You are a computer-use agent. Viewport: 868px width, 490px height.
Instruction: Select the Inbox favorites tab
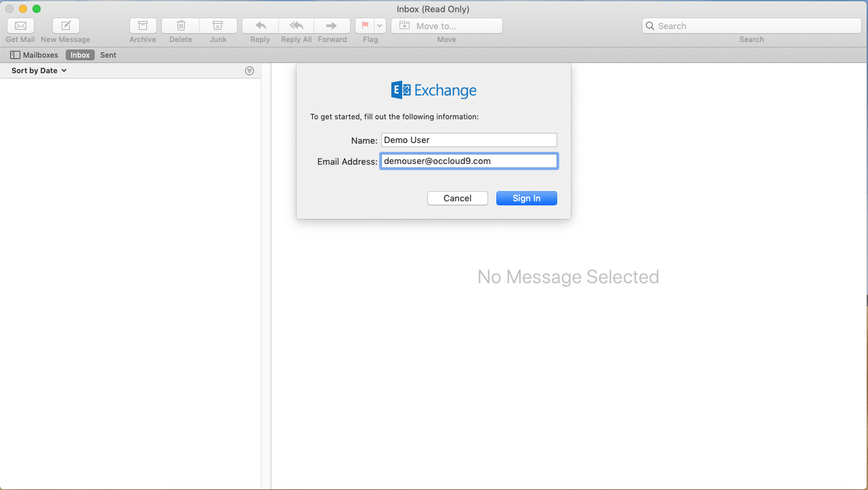tap(80, 55)
